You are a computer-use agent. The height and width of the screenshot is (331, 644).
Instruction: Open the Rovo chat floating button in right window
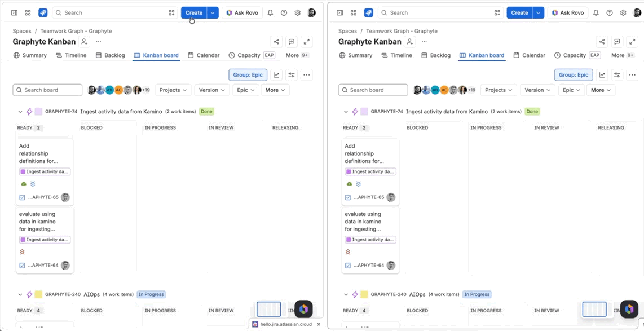click(629, 309)
